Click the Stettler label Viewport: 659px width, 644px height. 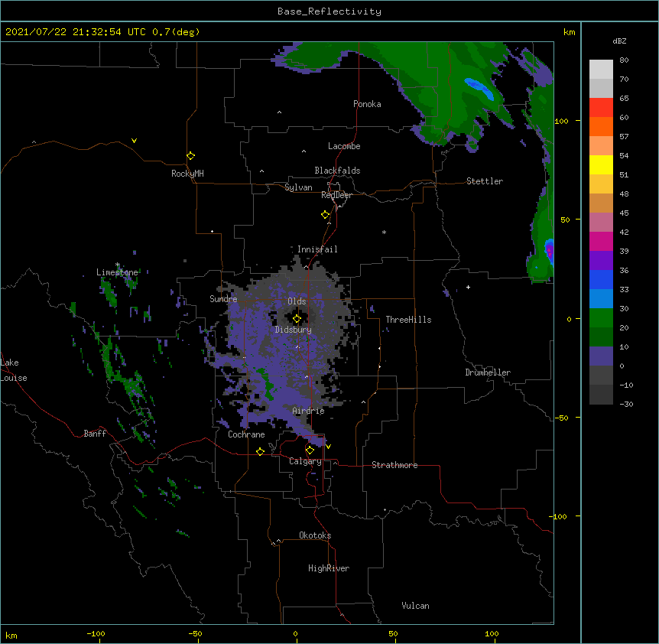[485, 181]
